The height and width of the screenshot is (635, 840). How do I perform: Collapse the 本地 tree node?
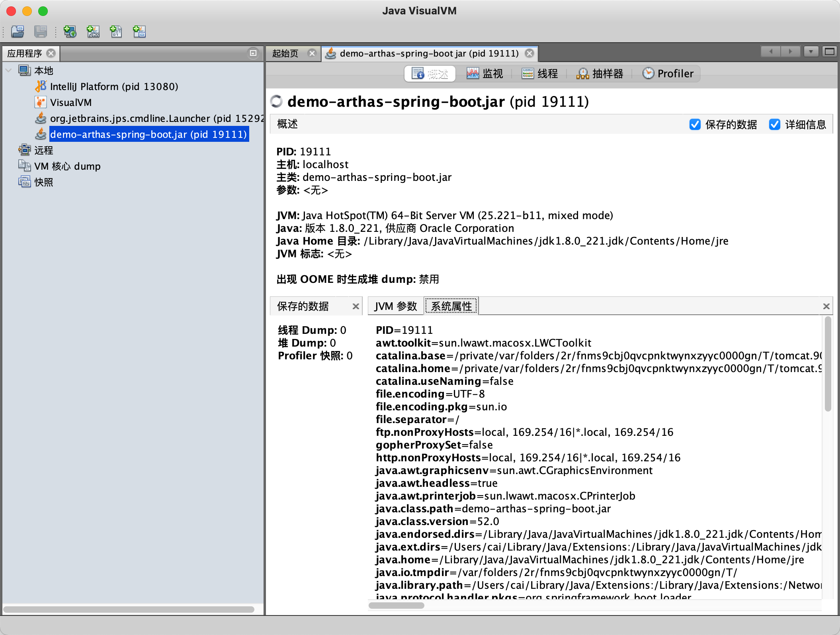(8, 71)
